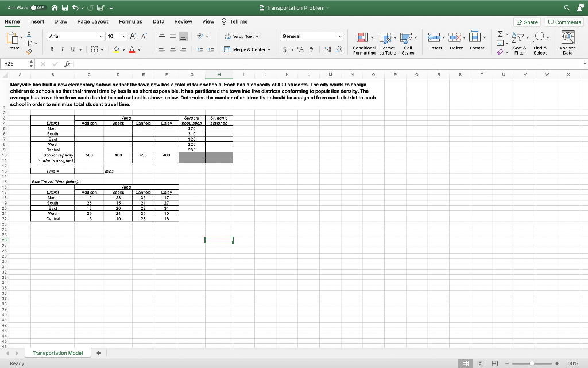Image resolution: width=588 pixels, height=368 pixels.
Task: Click the AutoSum sigma icon
Action: click(500, 34)
